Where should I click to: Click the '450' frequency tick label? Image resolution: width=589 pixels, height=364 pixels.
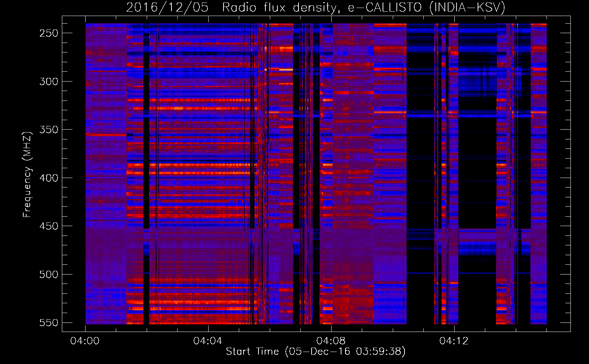[x=49, y=226]
